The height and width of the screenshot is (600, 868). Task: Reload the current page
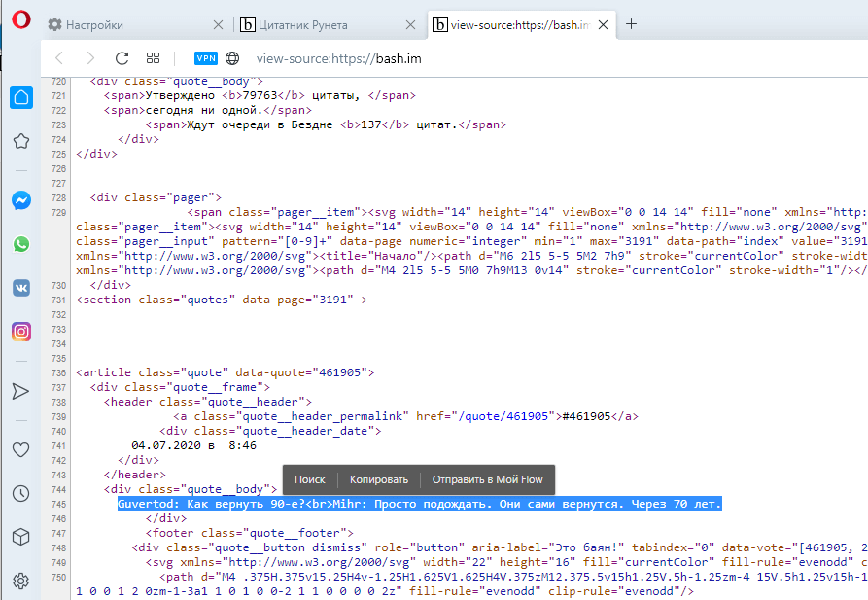point(122,58)
